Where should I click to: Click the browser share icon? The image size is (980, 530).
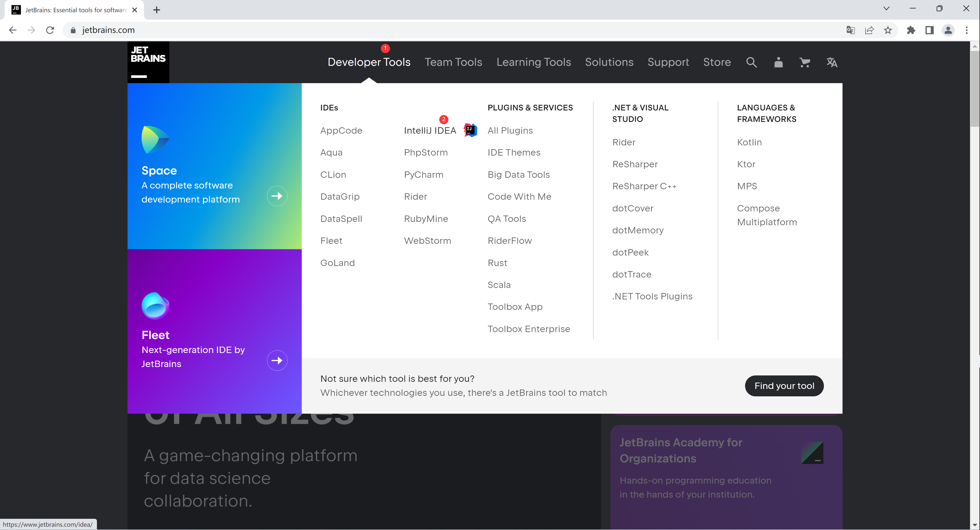[x=869, y=30]
